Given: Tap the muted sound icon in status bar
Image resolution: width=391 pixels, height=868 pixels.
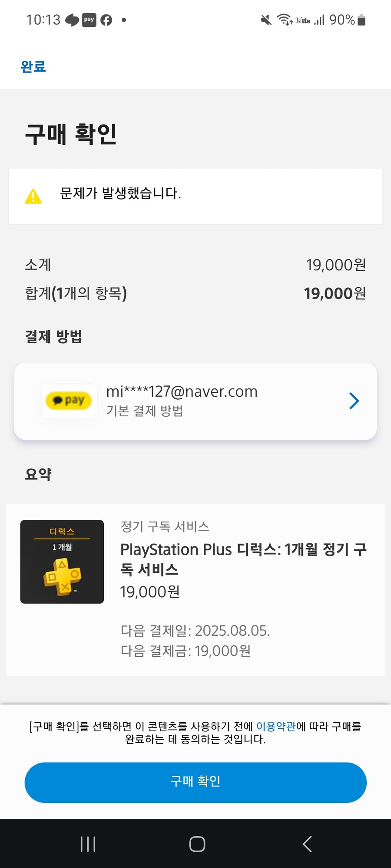Looking at the screenshot, I should point(266,20).
